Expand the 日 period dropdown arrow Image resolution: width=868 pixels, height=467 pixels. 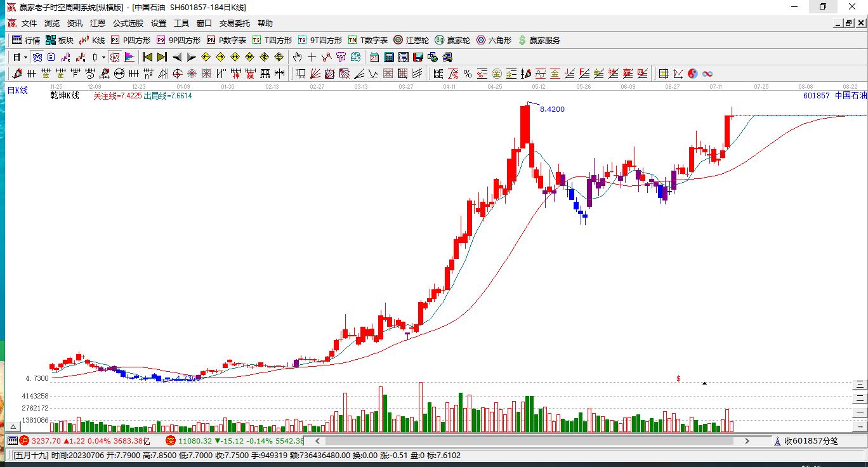pos(25,57)
